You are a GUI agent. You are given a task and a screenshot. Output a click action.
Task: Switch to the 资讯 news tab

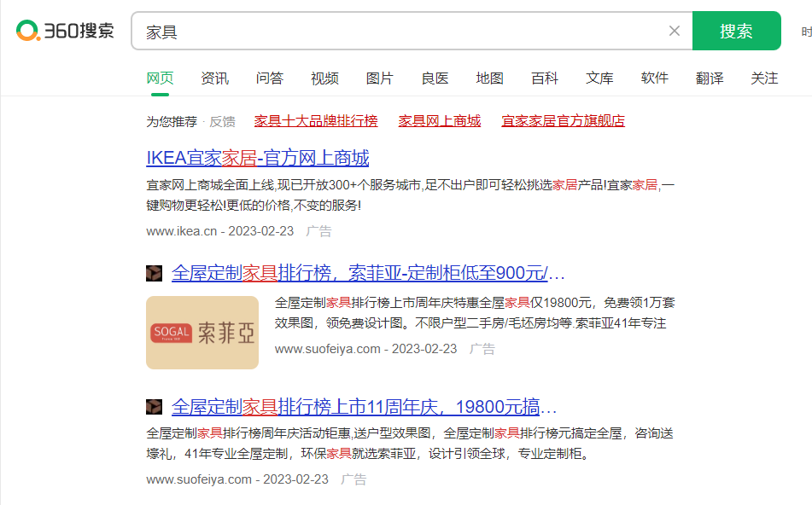point(214,78)
